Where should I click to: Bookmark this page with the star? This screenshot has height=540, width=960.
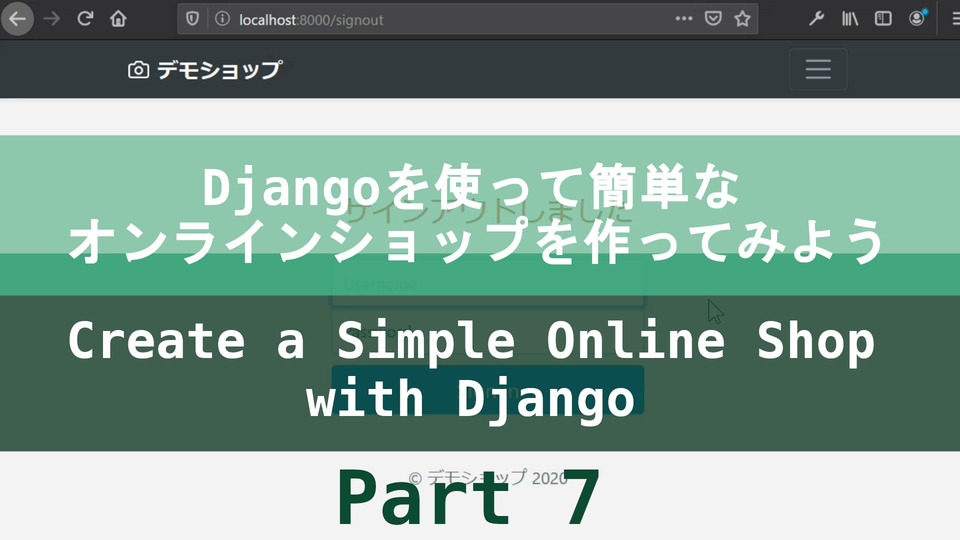pos(743,19)
